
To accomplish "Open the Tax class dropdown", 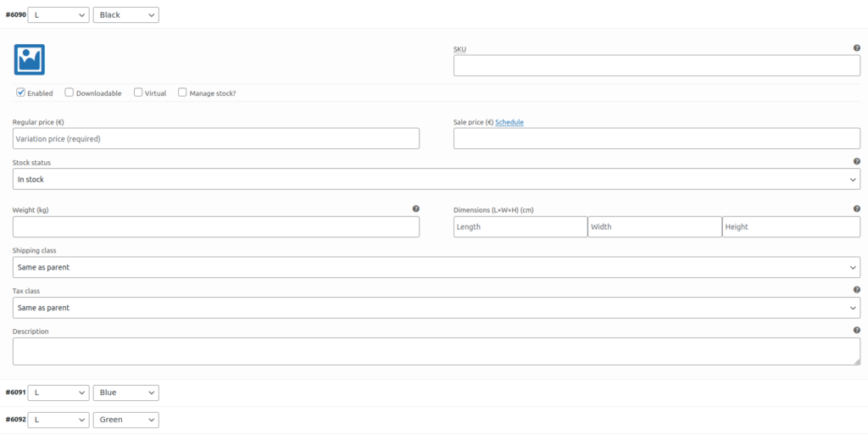I will (x=437, y=308).
